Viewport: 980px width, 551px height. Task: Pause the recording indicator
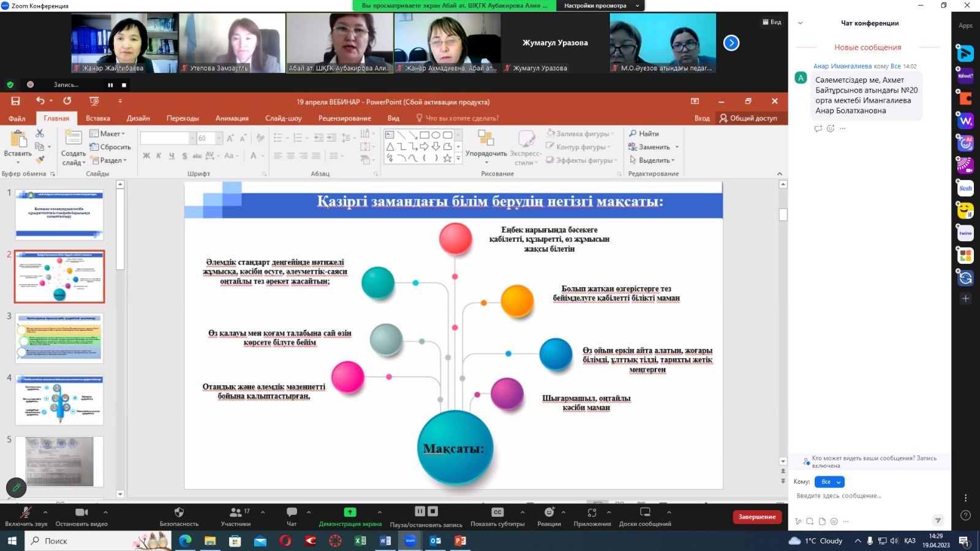pyautogui.click(x=110, y=85)
